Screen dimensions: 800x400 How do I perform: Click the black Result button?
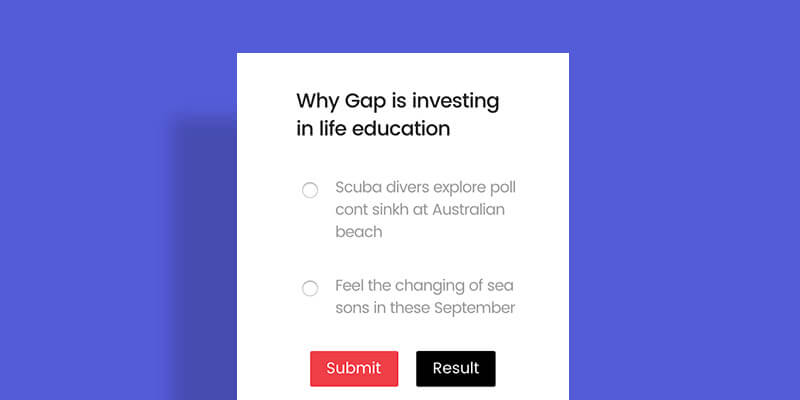(456, 368)
